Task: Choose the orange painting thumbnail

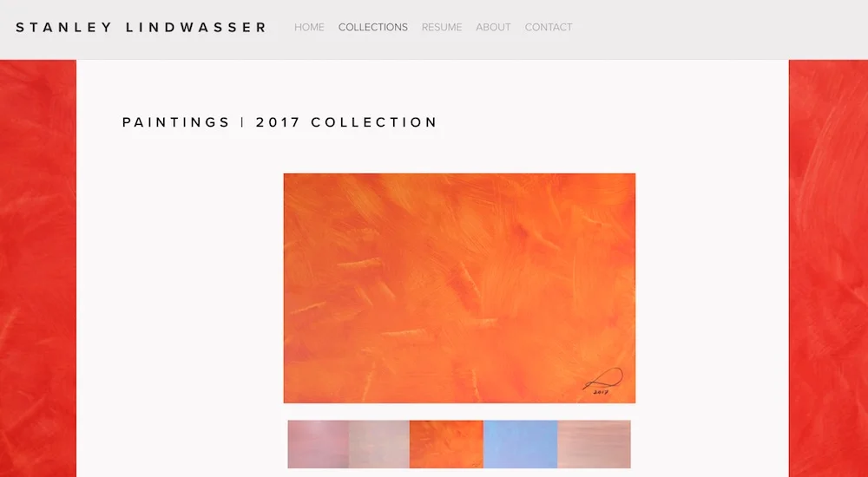Action: pos(446,444)
